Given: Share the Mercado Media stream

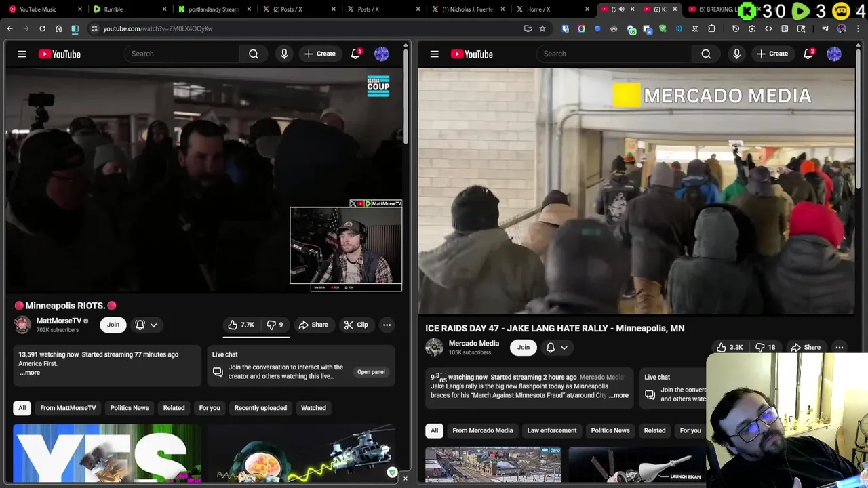Looking at the screenshot, I should (806, 347).
